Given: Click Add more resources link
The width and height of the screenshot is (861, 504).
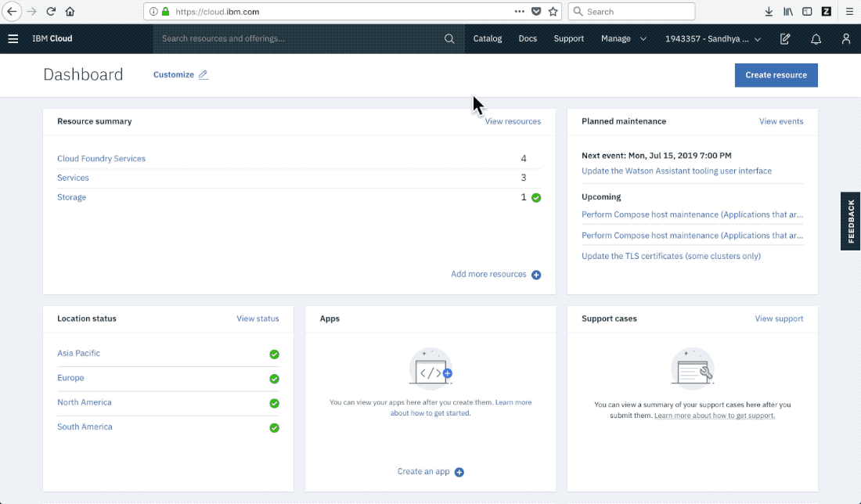Looking at the screenshot, I should (x=488, y=274).
